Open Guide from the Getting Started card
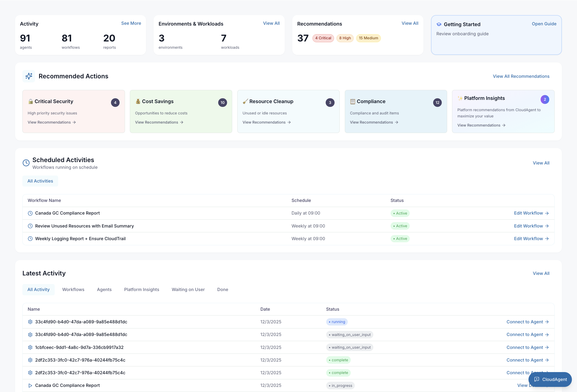Image resolution: width=577 pixels, height=392 pixels. 544,24
